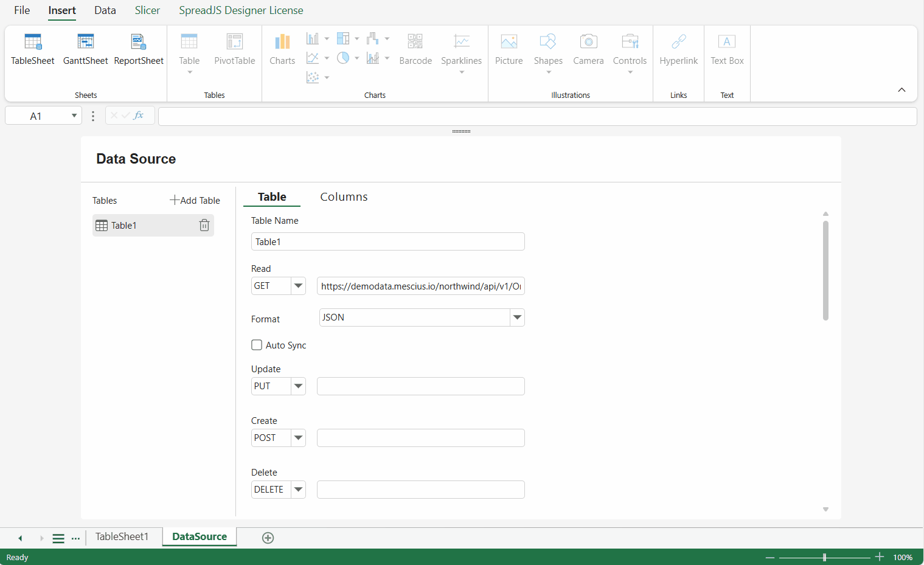Screen dimensions: 924x565
Task: Click the formula bar options dots
Action: point(93,116)
